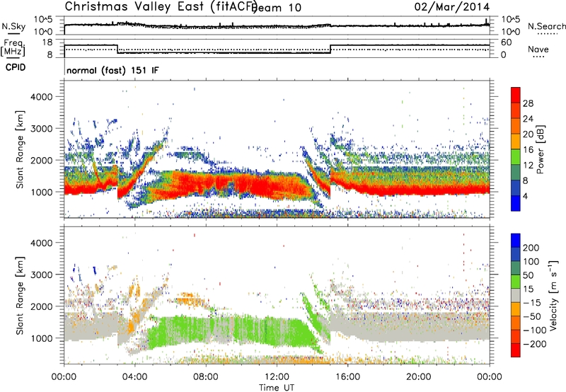566x392 pixels.
Task: Click the "24" label on the power colorbar
Action: [528, 119]
